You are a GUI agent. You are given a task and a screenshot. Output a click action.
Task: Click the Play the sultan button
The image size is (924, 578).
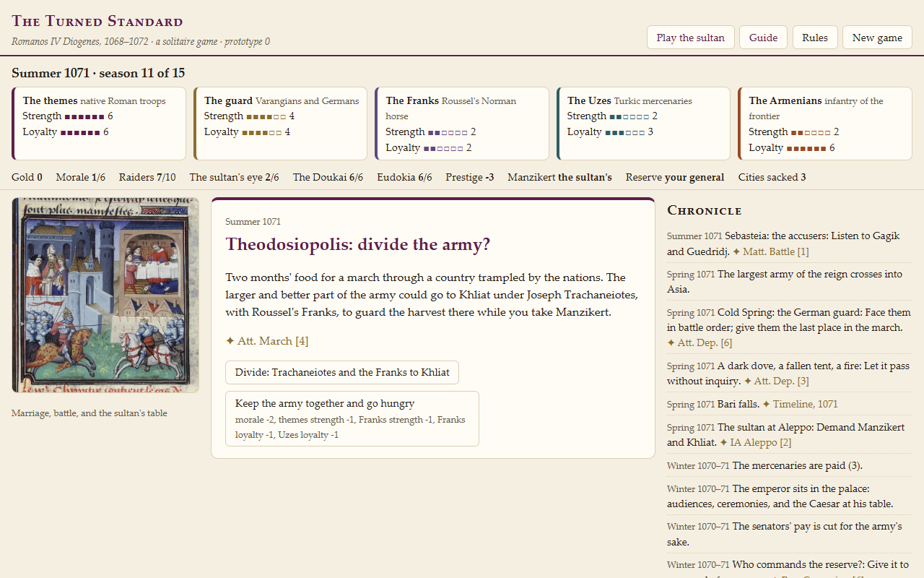click(691, 38)
